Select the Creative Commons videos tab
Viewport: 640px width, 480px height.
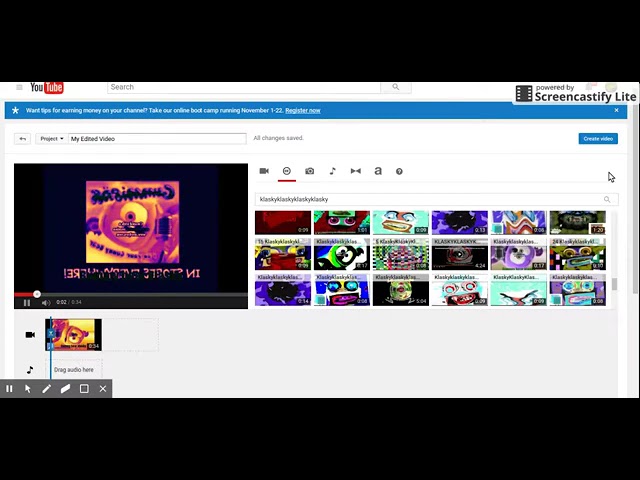point(287,171)
